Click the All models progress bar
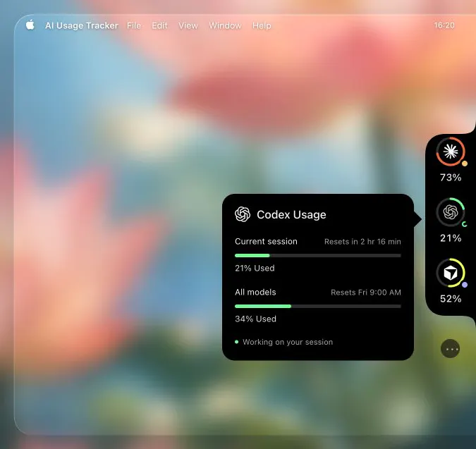Screen dimensions: 476x449 tap(318, 306)
